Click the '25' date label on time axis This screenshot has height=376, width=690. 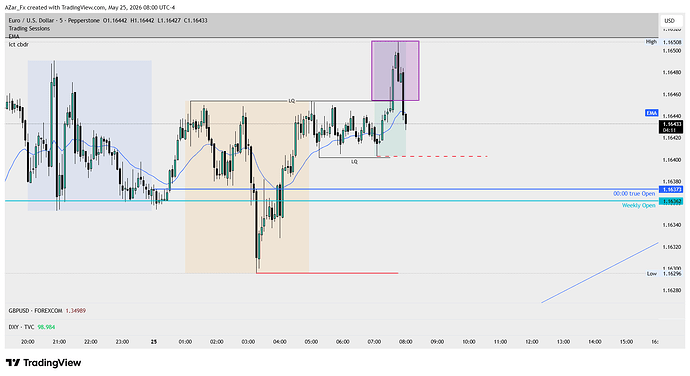click(154, 342)
